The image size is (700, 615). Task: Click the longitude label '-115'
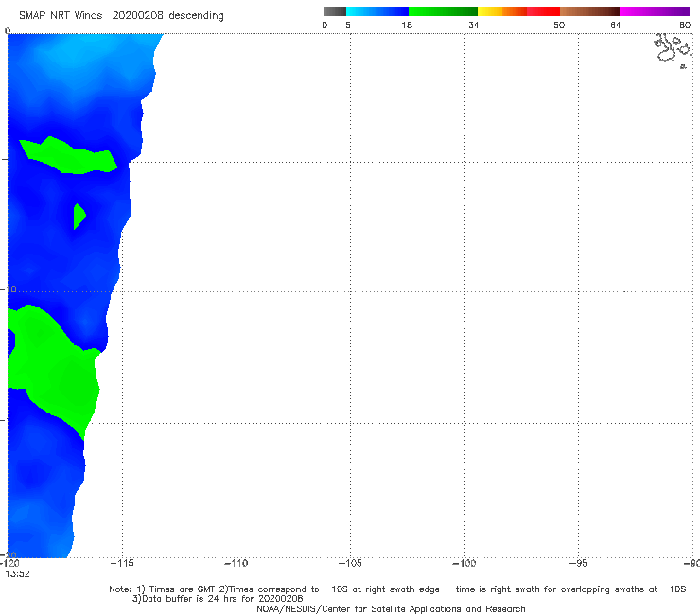point(121,563)
